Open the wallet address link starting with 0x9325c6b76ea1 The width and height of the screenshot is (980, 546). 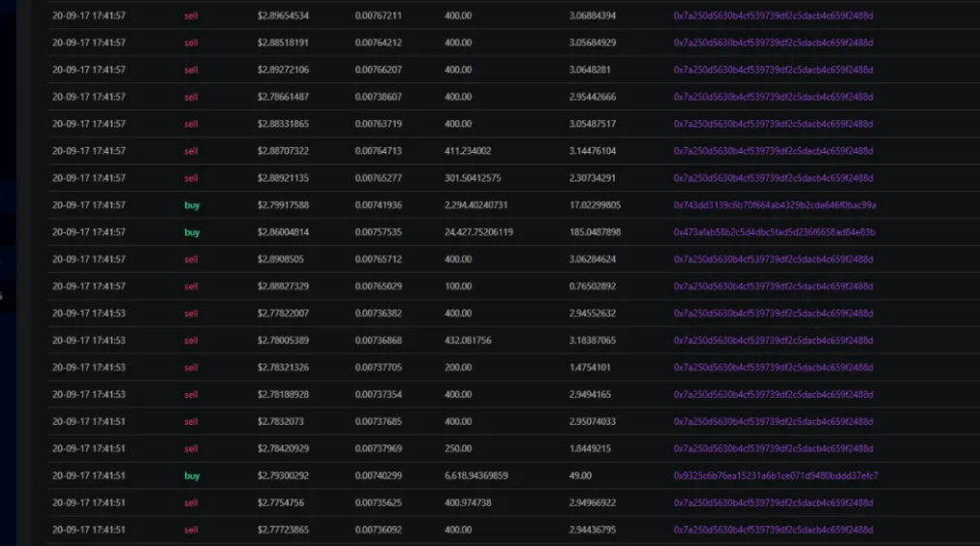tap(776, 475)
